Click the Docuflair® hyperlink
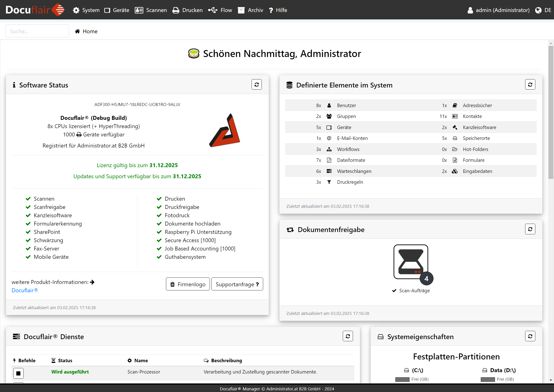Viewport: 554px width, 392px height. pos(24,291)
